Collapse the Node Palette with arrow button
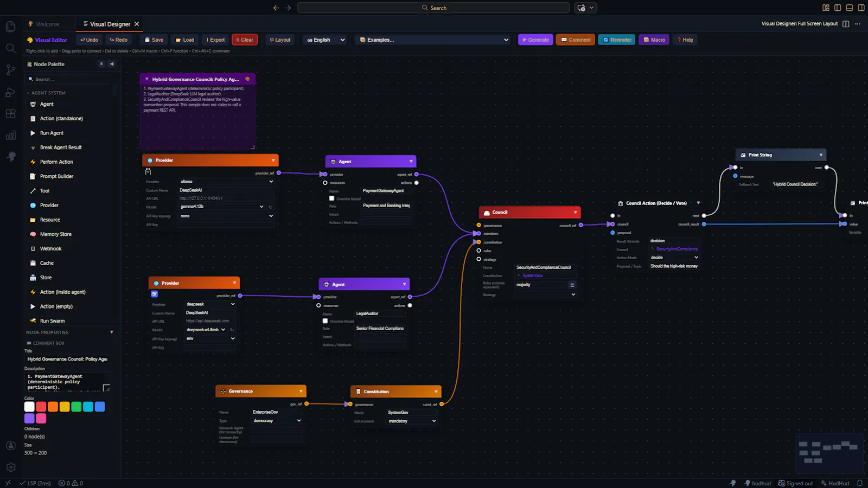The height and width of the screenshot is (488, 868). 112,64
